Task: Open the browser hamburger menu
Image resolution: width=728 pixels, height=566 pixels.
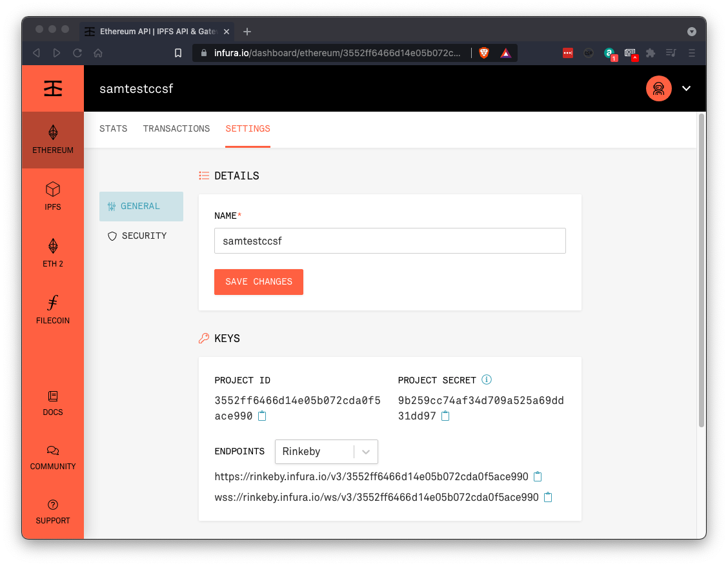Action: [x=692, y=53]
